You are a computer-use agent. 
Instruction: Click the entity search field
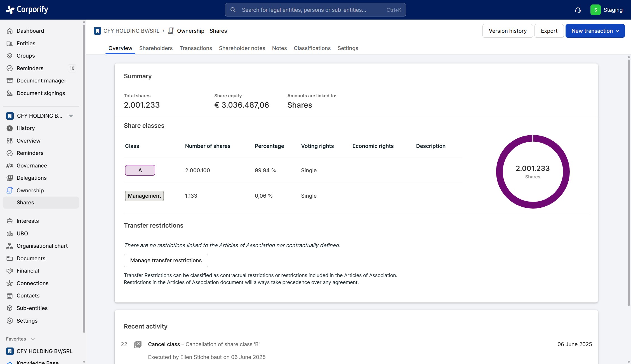[x=315, y=10]
